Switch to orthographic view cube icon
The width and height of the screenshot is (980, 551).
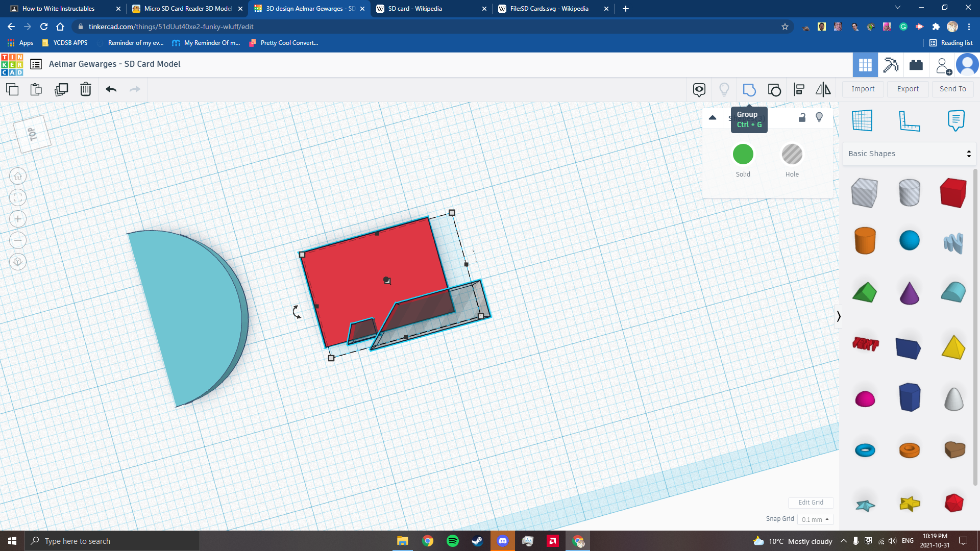click(18, 262)
